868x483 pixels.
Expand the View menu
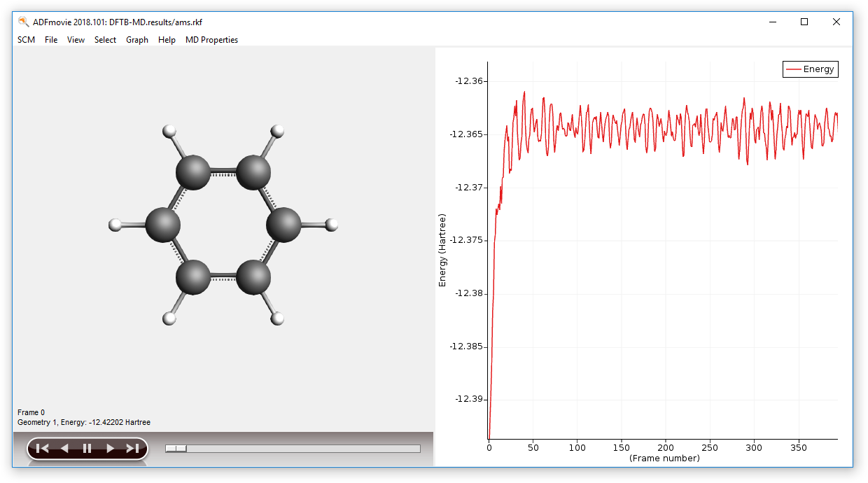pyautogui.click(x=76, y=40)
